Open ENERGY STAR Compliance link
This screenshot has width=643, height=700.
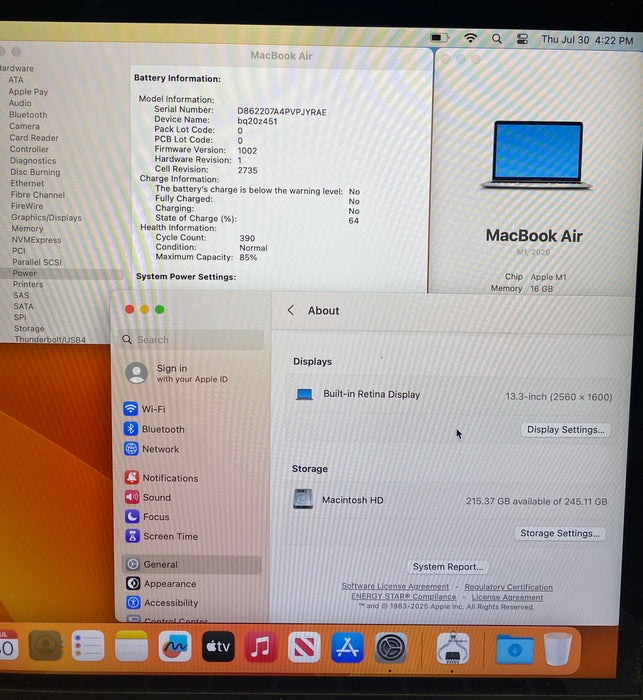(x=404, y=596)
